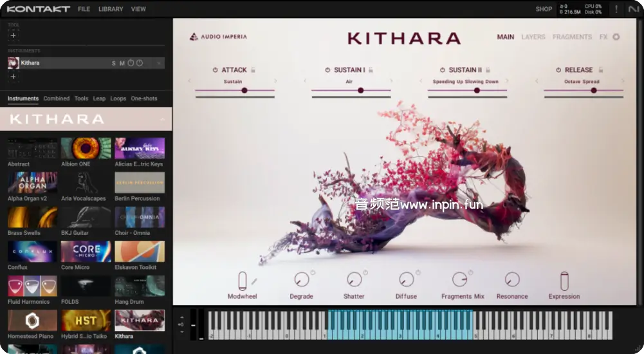The height and width of the screenshot is (354, 644).
Task: Switch to the FX page
Action: pyautogui.click(x=603, y=37)
